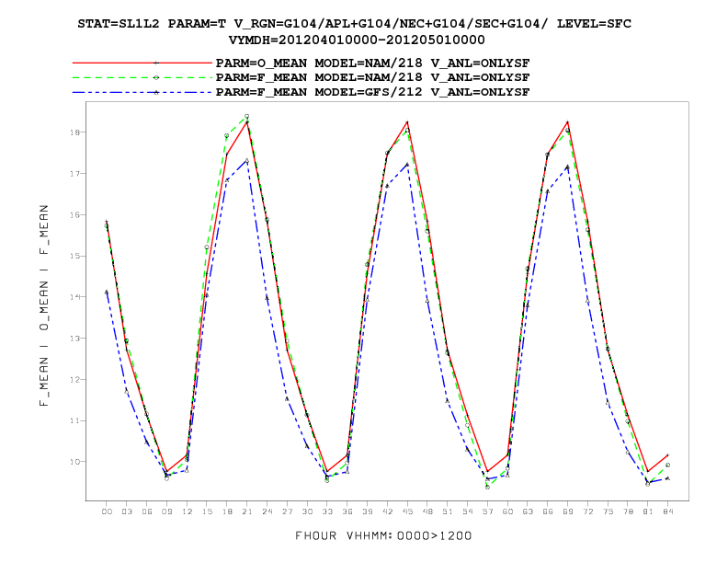This screenshot has width=728, height=563.
Task: Click the y-axis tick label 18
Action: (x=74, y=132)
